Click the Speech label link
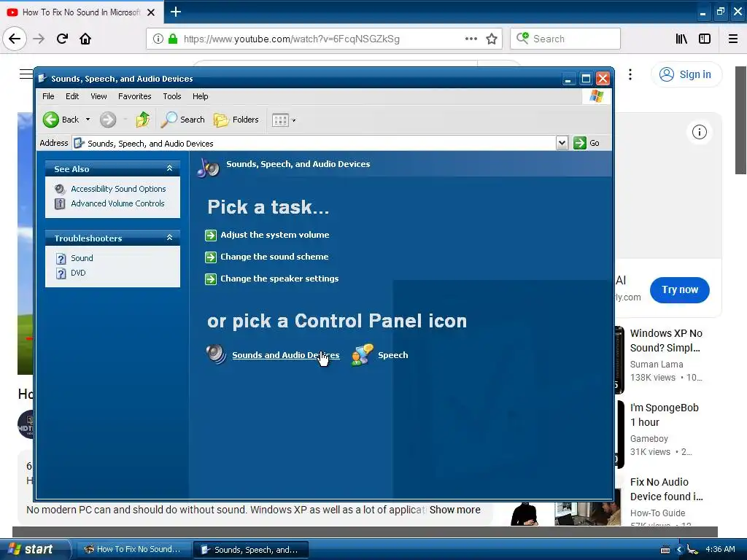 pos(393,355)
